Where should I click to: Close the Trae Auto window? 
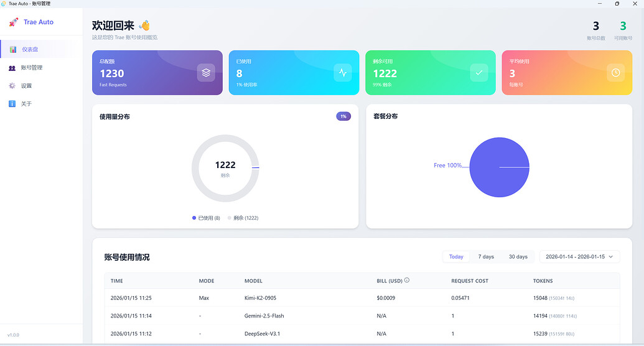click(635, 3)
